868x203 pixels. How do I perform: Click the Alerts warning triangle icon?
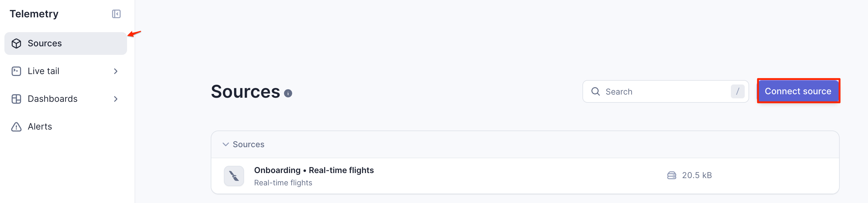(16, 126)
